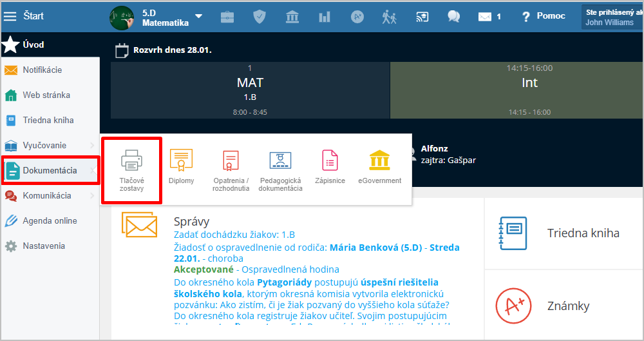Viewport: 644px width, 341px height.
Task: Open Pedagogická dokumentácia icon
Action: 280,159
